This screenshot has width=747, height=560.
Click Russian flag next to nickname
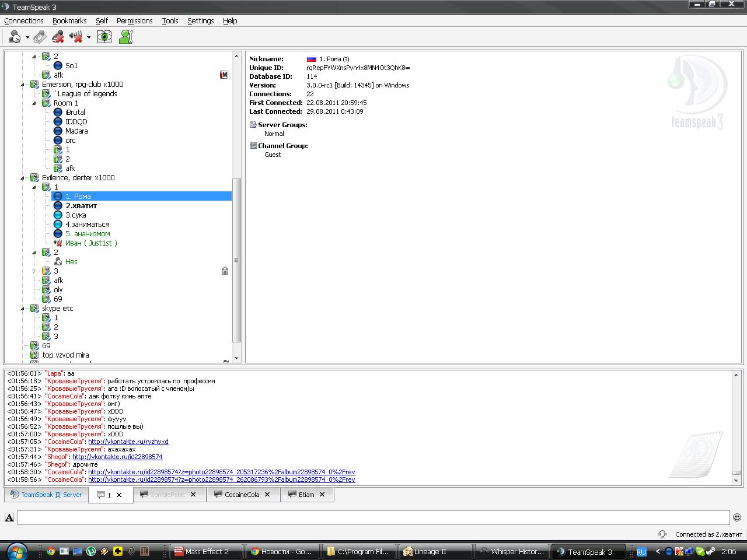click(x=311, y=59)
